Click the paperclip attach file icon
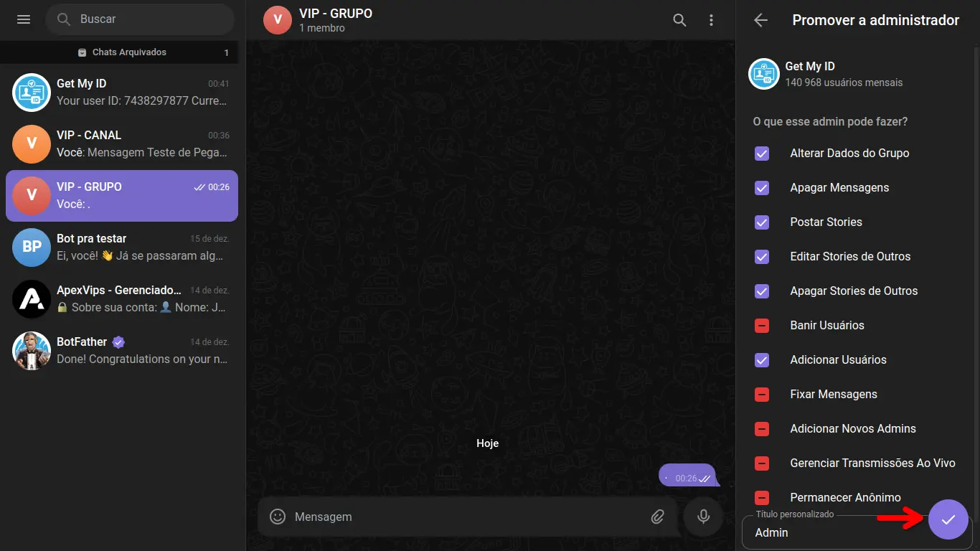 658,517
